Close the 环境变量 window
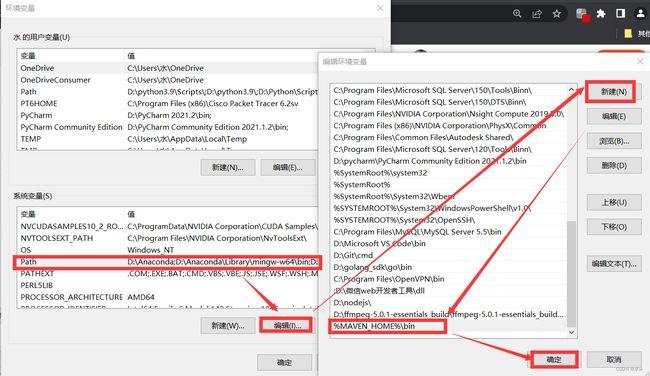Screen dimensions: 650x376 point(380,8)
